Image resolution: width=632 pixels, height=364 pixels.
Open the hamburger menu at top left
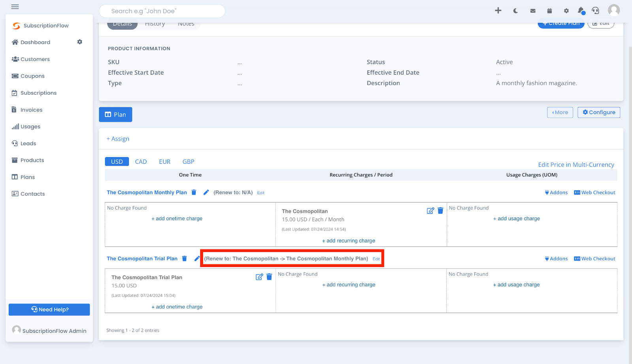[15, 7]
